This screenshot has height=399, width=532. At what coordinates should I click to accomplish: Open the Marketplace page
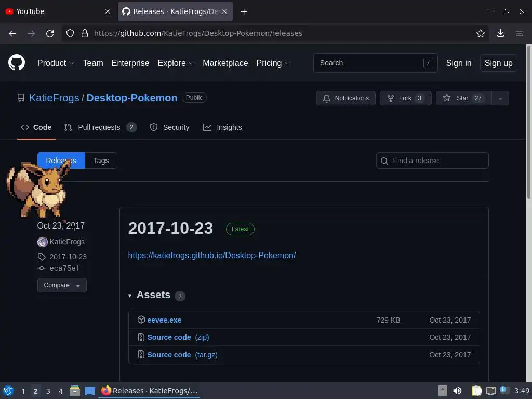click(225, 63)
